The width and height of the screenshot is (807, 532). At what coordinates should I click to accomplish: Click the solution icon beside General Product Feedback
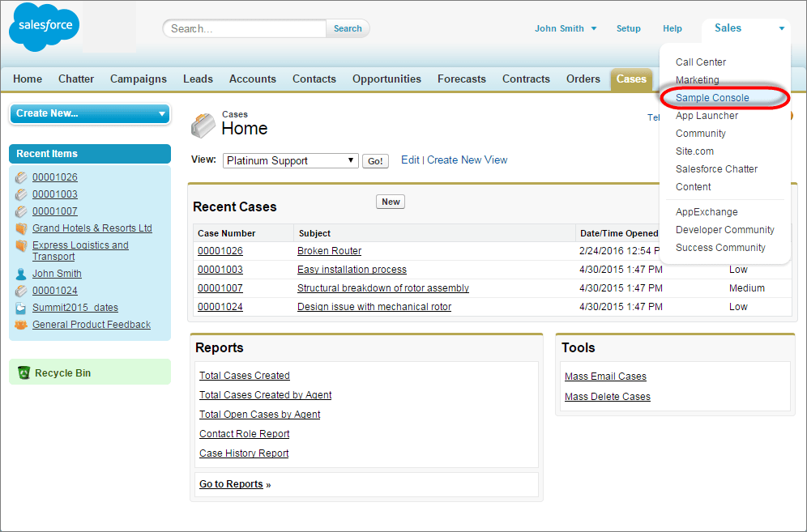point(22,324)
